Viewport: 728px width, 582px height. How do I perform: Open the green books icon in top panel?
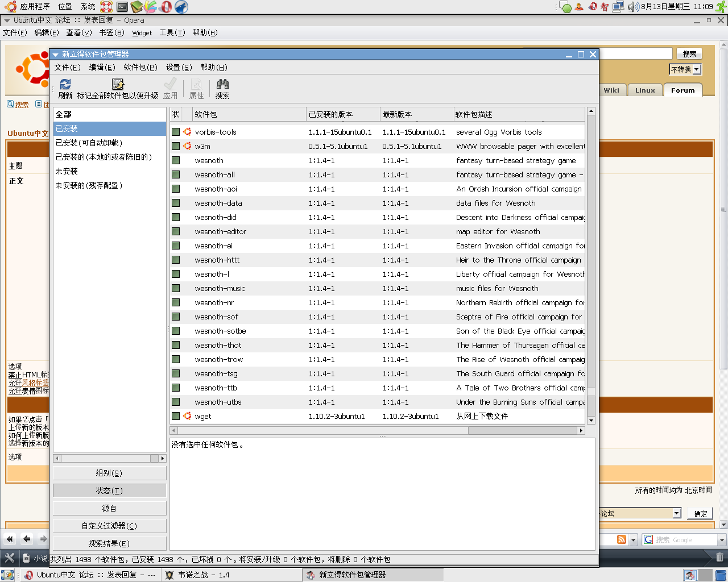pyautogui.click(x=136, y=7)
